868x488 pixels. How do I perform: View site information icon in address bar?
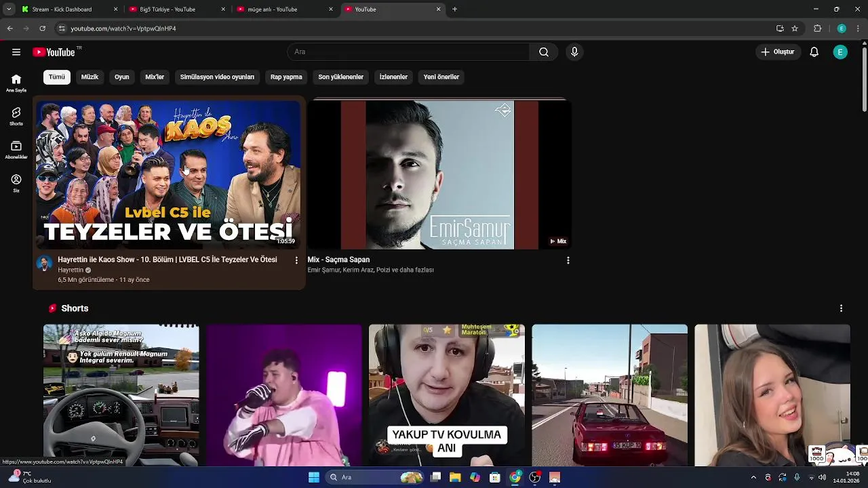62,28
